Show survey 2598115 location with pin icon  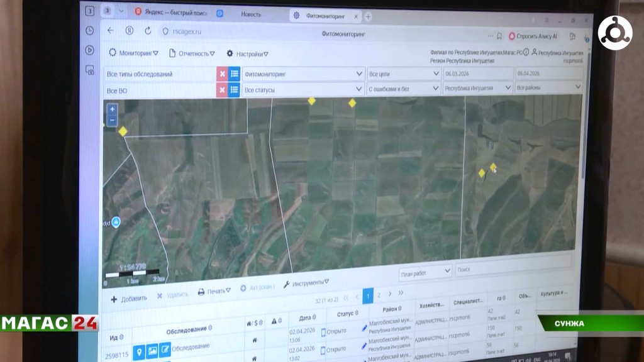pos(139,351)
